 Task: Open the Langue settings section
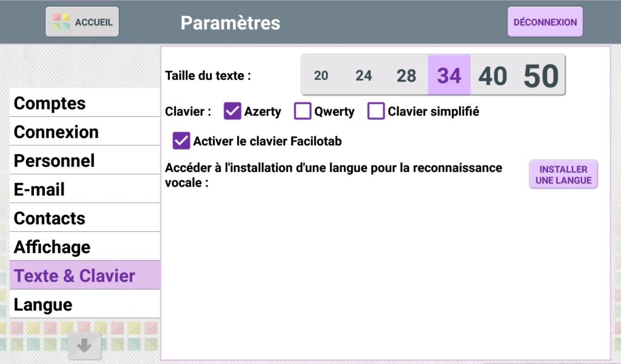pyautogui.click(x=85, y=304)
